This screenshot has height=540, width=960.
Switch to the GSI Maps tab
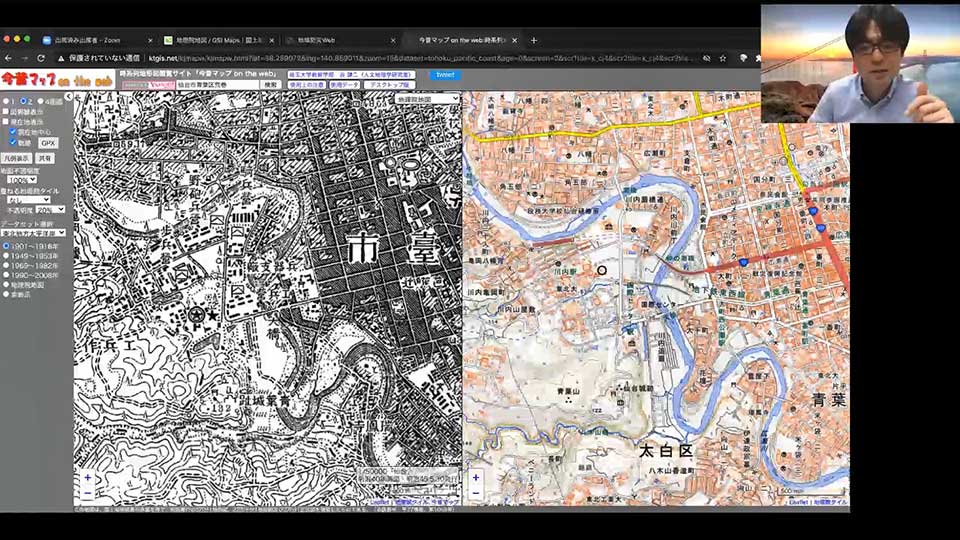point(219,40)
